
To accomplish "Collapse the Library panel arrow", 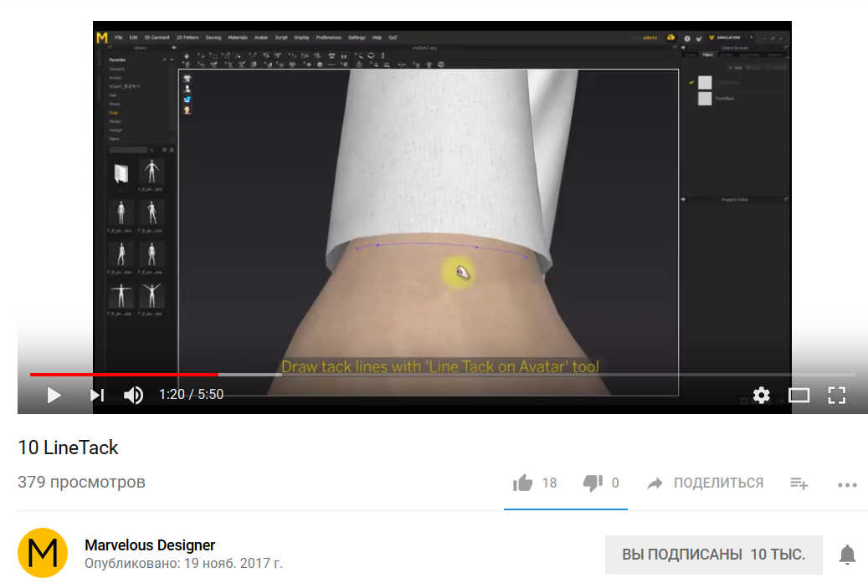I will pyautogui.click(x=174, y=49).
